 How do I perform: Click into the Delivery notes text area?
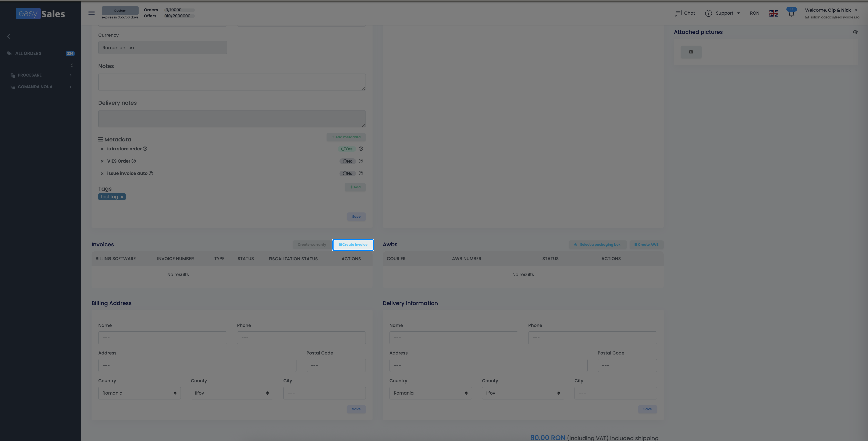pos(232,119)
